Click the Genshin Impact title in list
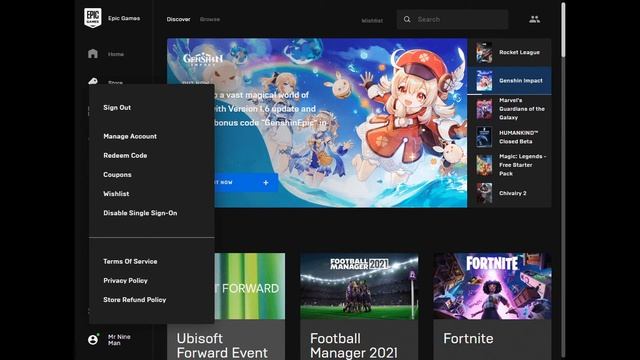 click(521, 80)
